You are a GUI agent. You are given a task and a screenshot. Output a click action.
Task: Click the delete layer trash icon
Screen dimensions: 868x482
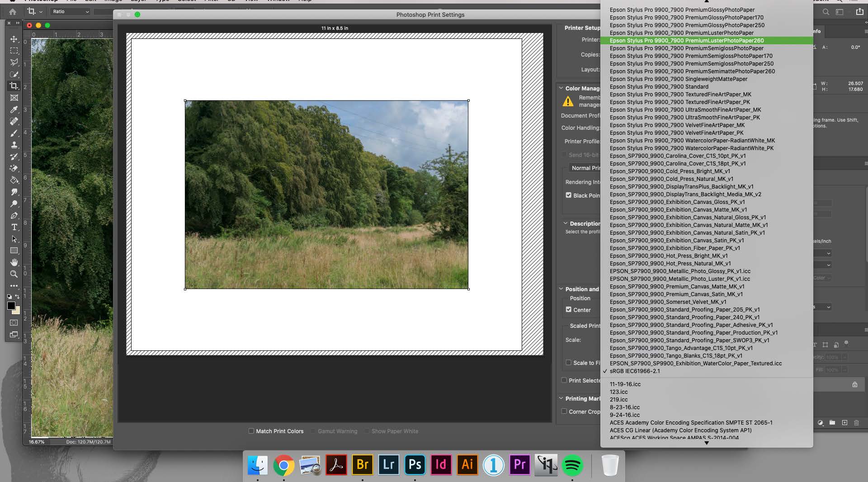tap(856, 423)
